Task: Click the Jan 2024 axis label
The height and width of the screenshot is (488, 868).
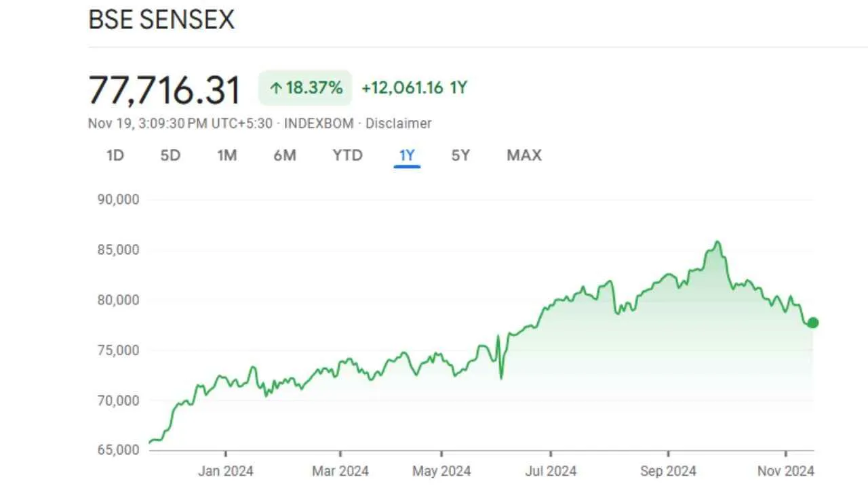Action: pos(225,470)
